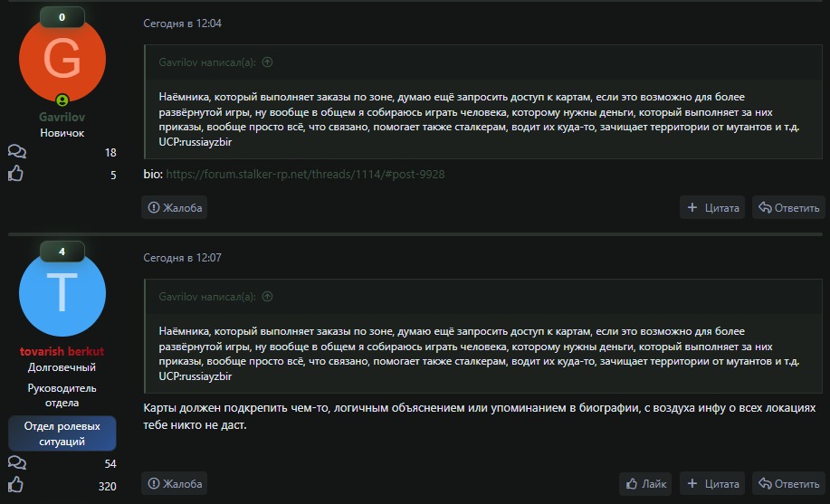Open the bio forum thread link
Image resolution: width=830 pixels, height=504 pixels.
coord(305,174)
